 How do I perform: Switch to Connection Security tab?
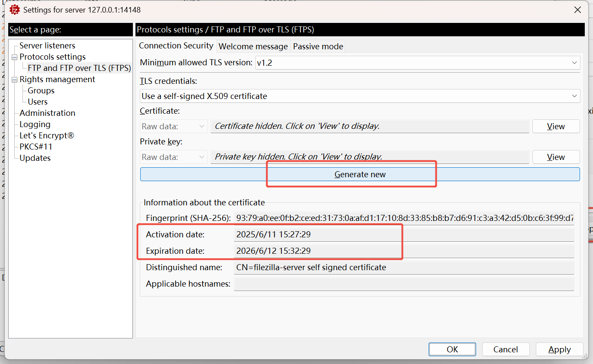pos(176,45)
